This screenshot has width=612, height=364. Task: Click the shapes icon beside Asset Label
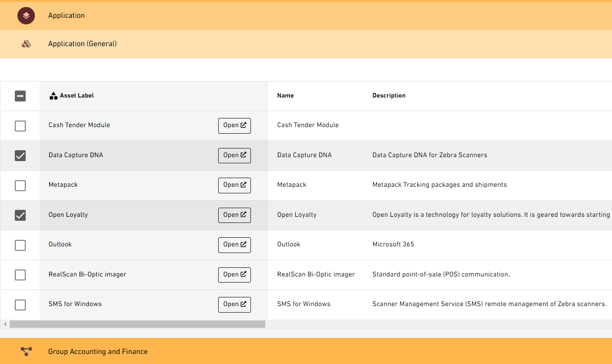(54, 96)
